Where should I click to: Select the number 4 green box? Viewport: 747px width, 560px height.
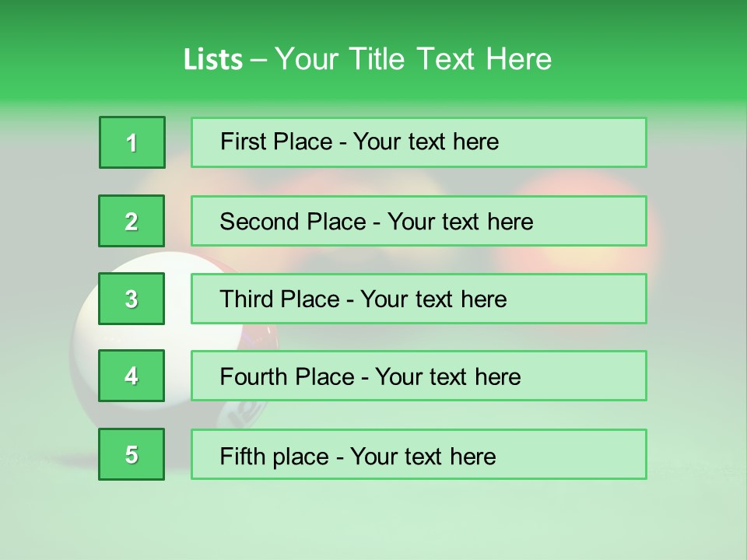pos(132,376)
